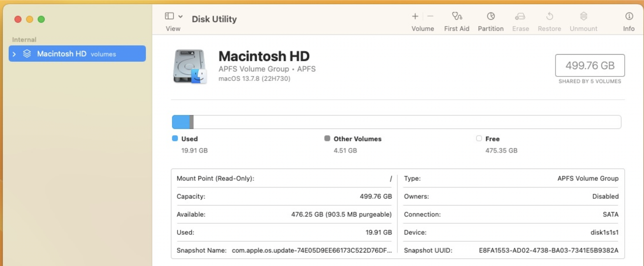644x266 pixels.
Task: Click the white Free legend swatch
Action: (x=479, y=138)
